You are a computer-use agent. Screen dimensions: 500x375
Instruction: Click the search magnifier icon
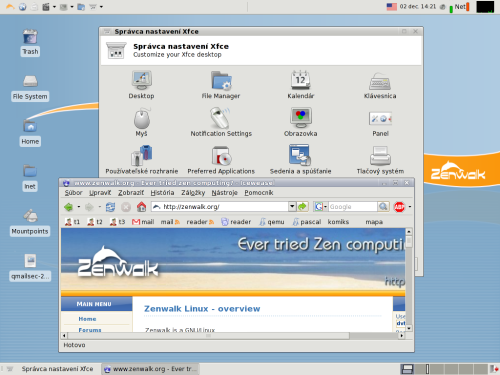pos(383,207)
